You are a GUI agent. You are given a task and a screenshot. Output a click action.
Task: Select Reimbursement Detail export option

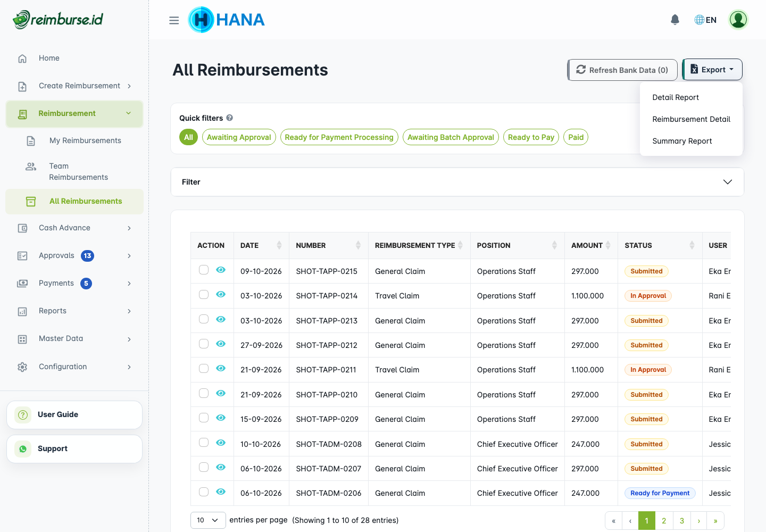pos(691,119)
